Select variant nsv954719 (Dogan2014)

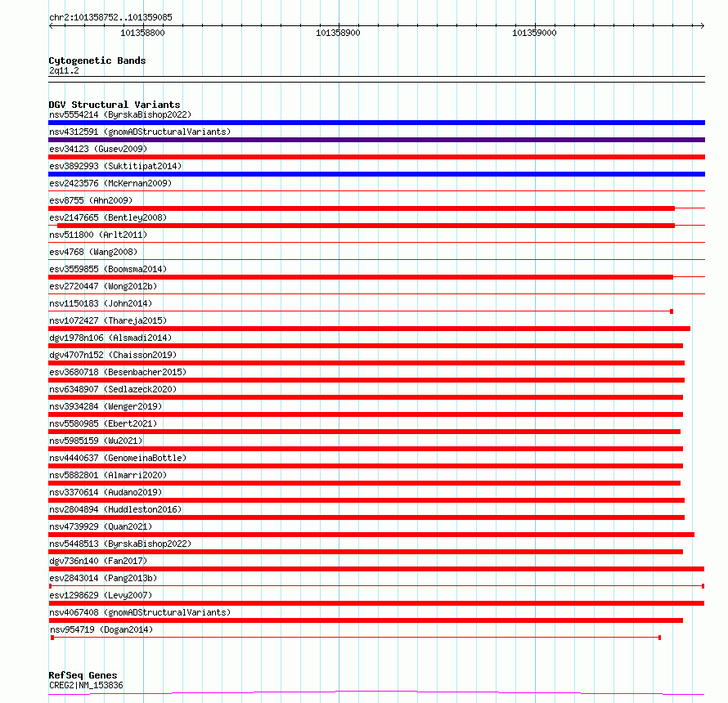click(x=101, y=629)
